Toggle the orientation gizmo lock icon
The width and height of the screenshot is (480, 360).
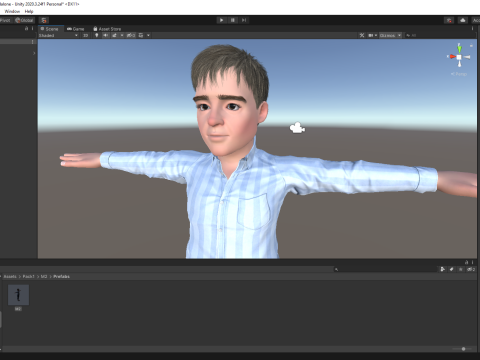[x=471, y=45]
